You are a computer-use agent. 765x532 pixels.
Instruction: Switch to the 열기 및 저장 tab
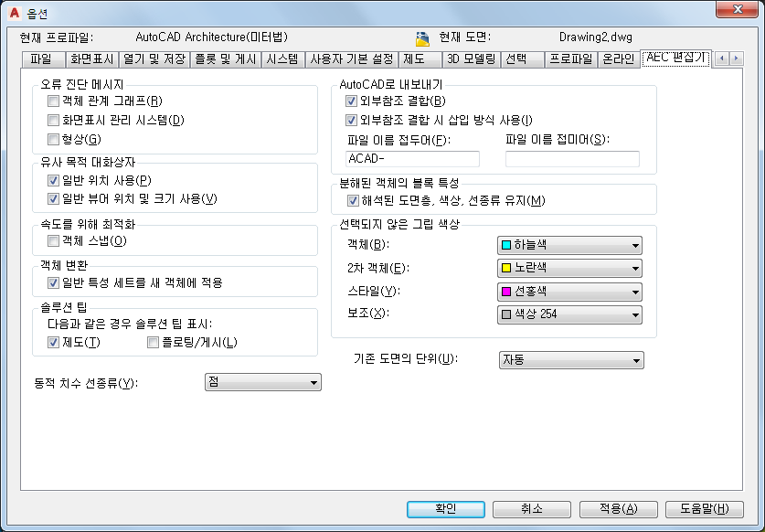[x=154, y=59]
